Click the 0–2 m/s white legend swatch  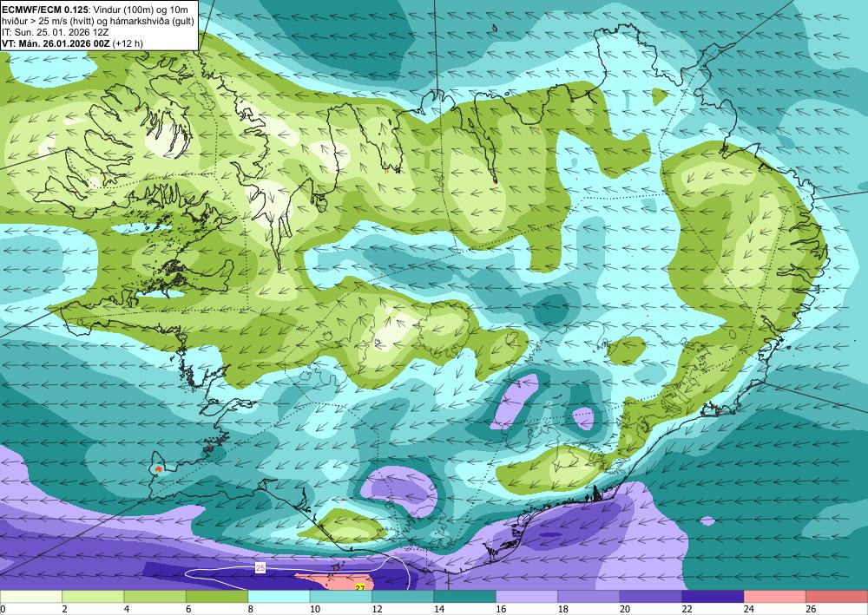point(31,597)
